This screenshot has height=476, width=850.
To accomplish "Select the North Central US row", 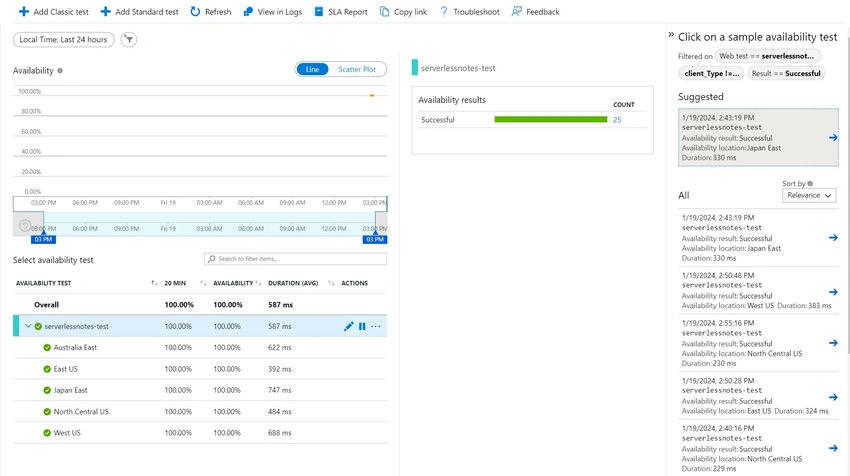I will click(x=200, y=412).
